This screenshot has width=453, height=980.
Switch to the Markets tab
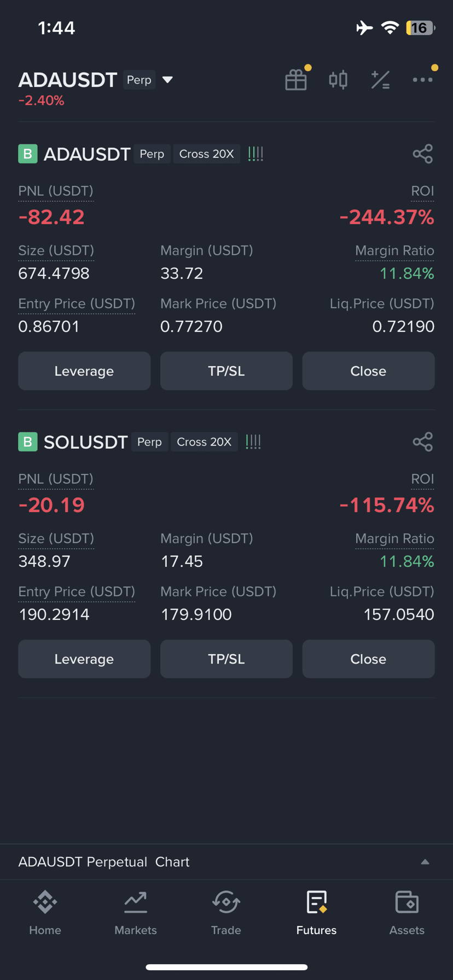(136, 913)
